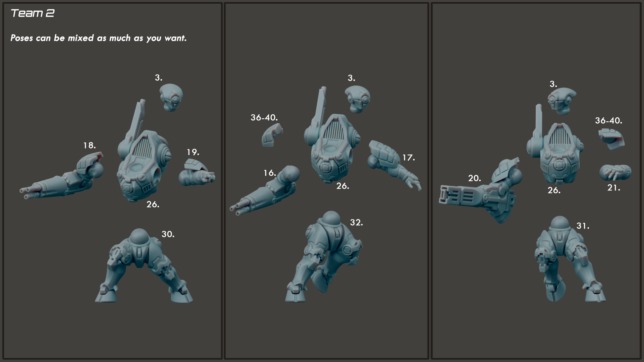Select the large cannon arm labeled 20
The image size is (644, 362).
tap(480, 191)
